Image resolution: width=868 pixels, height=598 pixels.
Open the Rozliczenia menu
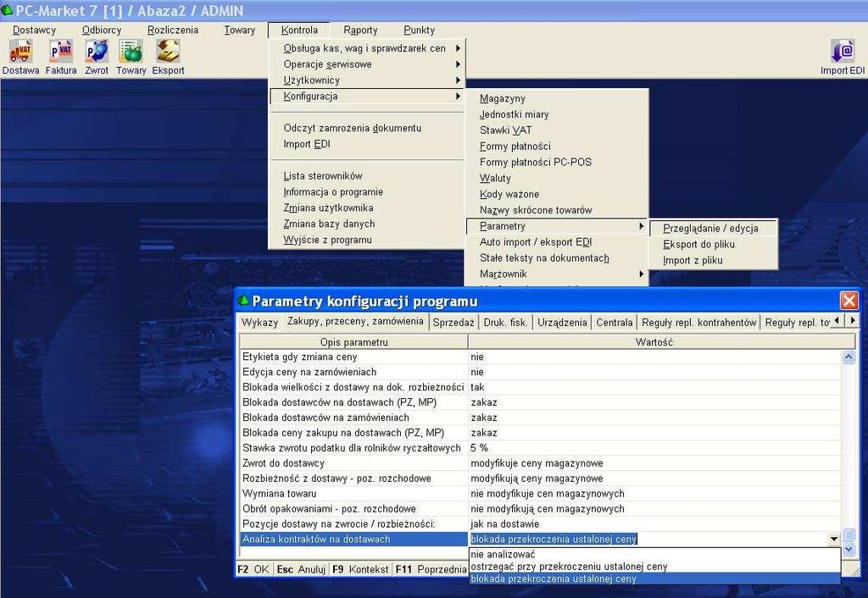tap(173, 30)
